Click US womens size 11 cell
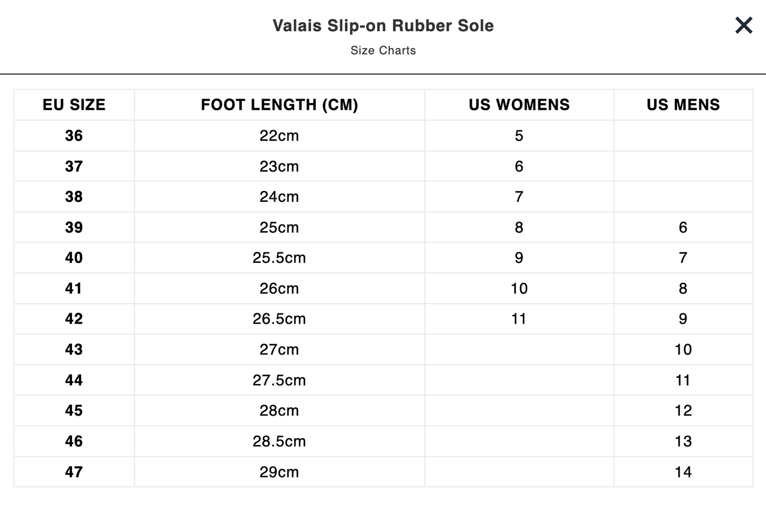This screenshot has width=766, height=532. (x=518, y=319)
